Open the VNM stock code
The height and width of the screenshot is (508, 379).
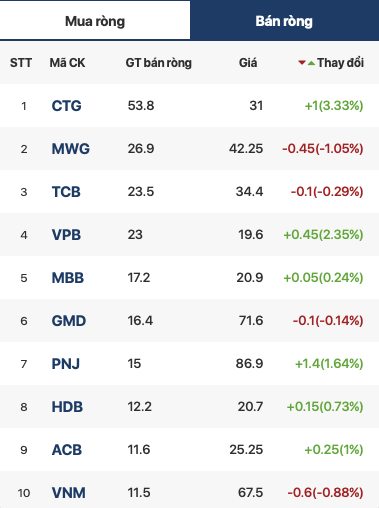pyautogui.click(x=69, y=493)
